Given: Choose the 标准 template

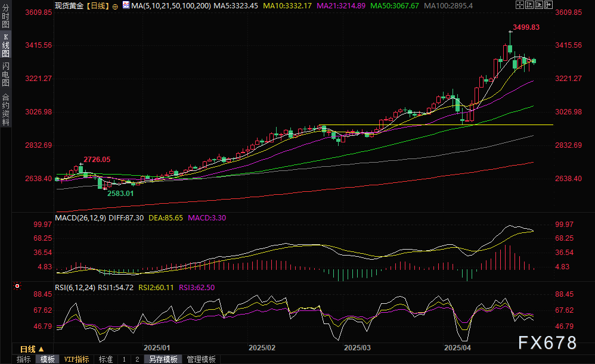Looking at the screenshot, I should coord(106,359).
